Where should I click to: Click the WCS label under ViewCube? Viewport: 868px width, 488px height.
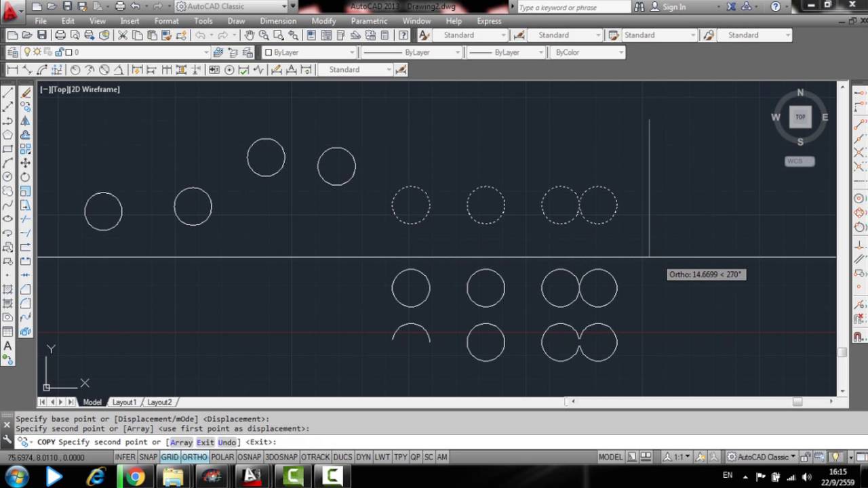pos(800,161)
